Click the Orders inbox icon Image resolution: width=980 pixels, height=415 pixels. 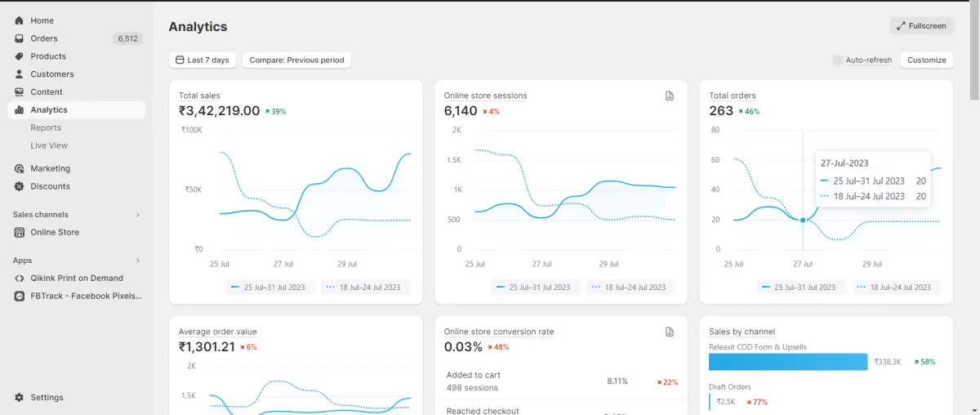(x=19, y=38)
